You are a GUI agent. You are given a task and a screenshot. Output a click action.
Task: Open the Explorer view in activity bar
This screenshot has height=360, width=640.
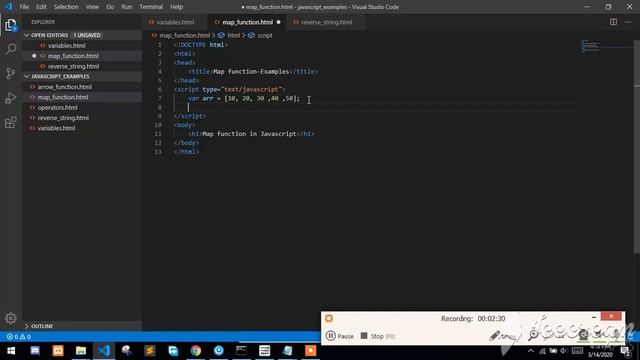(x=11, y=25)
